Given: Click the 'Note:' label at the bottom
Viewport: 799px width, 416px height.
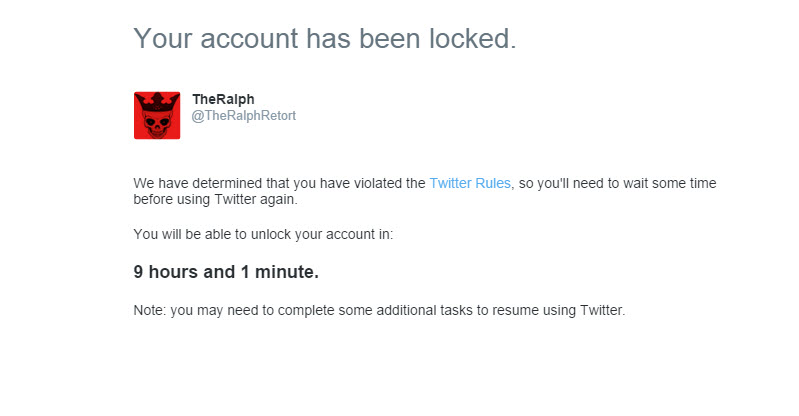Looking at the screenshot, I should (150, 310).
